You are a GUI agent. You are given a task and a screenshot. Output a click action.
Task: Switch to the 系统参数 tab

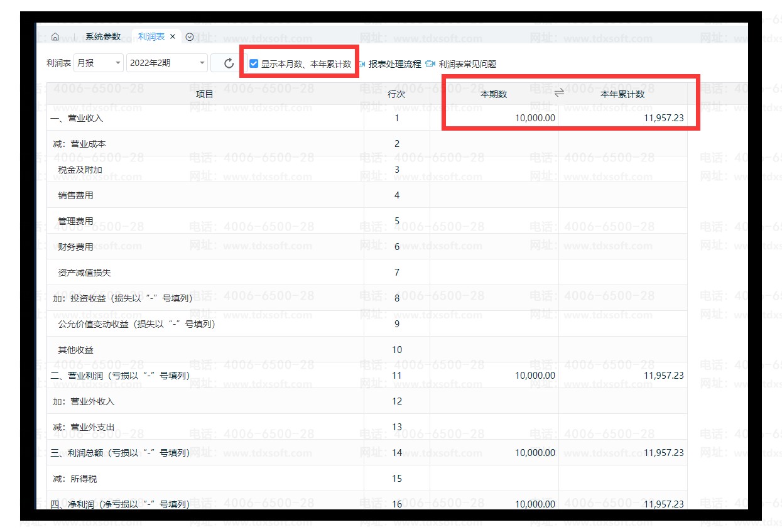click(x=103, y=37)
